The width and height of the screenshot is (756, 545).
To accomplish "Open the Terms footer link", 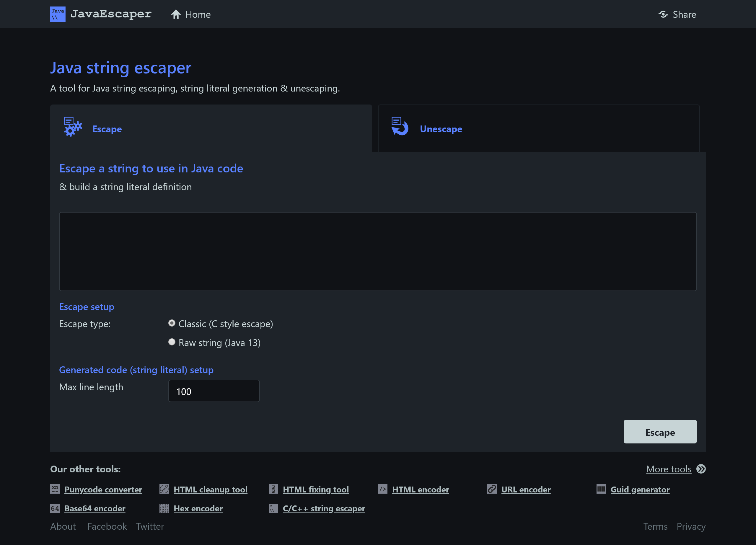I will pyautogui.click(x=655, y=526).
